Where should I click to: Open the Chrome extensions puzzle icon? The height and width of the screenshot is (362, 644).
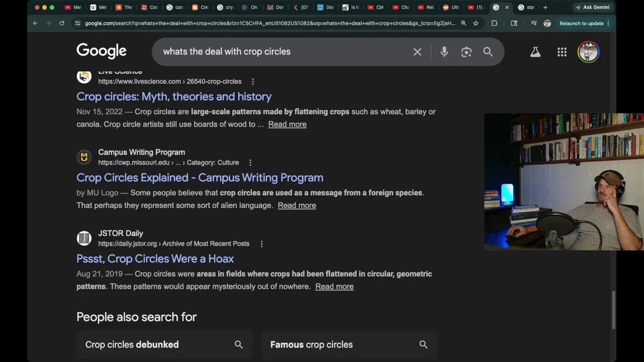point(494,23)
